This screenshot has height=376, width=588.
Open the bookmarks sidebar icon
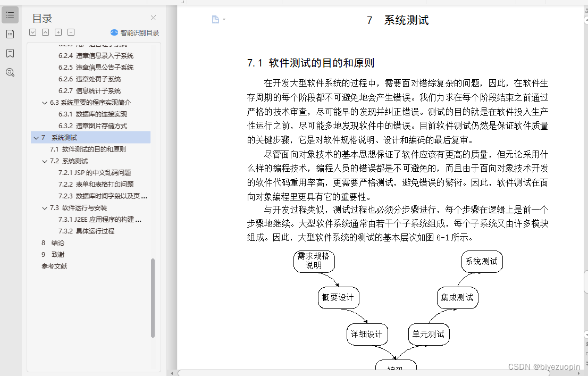10,53
